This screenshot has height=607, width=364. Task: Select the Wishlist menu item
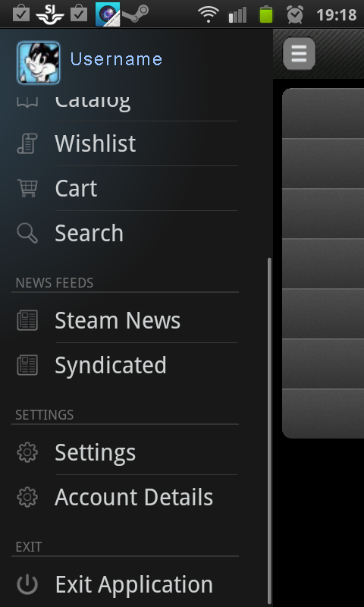[124, 143]
